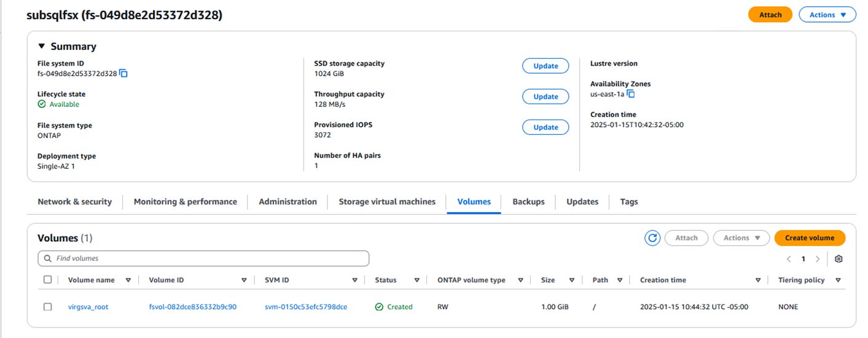Screen dimensions: 868x338
Task: Click the 3072 provisioned IOPS value
Action: coord(323,135)
